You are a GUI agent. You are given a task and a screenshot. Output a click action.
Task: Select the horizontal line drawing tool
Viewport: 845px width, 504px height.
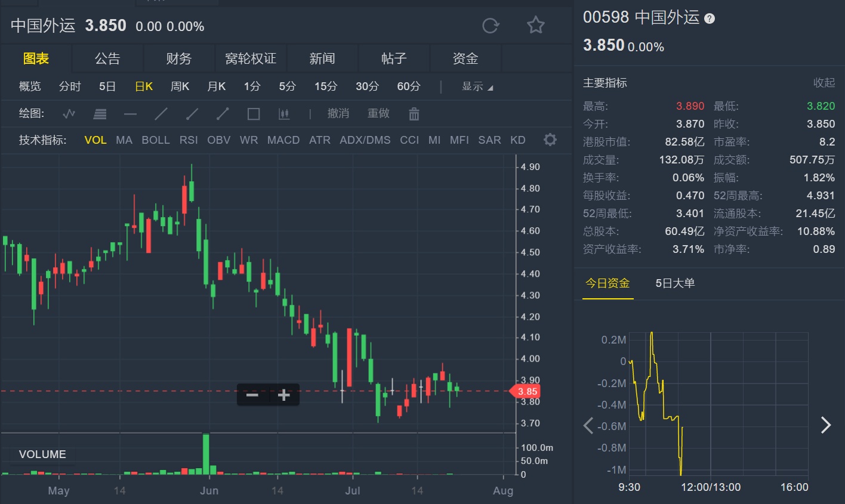pos(130,113)
